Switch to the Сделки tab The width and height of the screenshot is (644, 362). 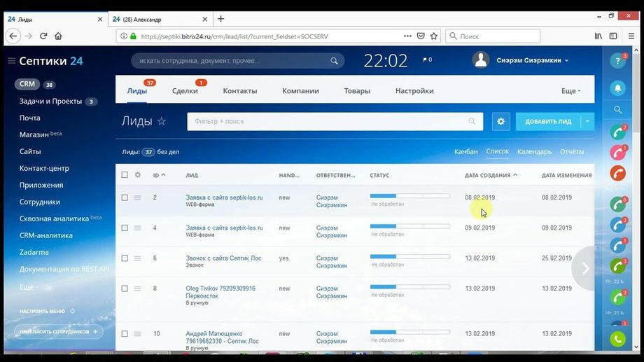[185, 91]
